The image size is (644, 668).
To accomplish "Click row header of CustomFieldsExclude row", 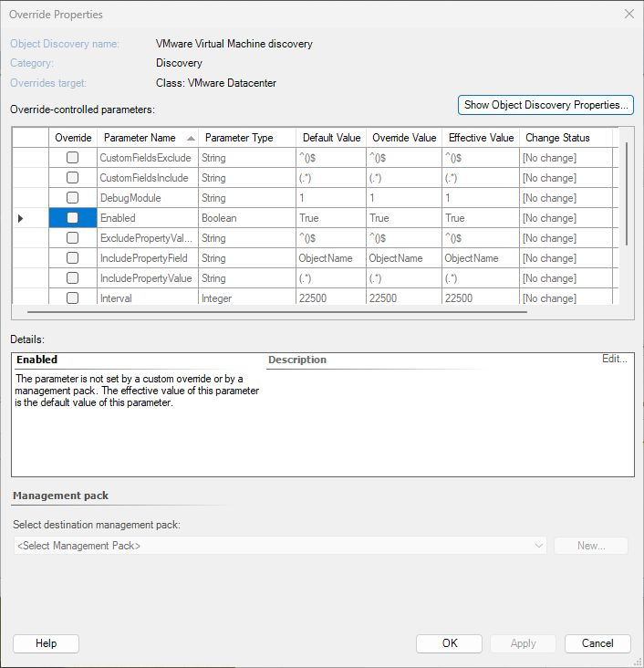I will (31, 158).
